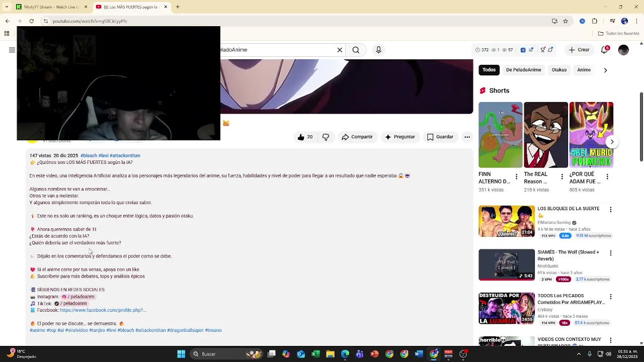Open Chrome three-dot main menu
Screen dimensions: 644x362
pos(636,21)
